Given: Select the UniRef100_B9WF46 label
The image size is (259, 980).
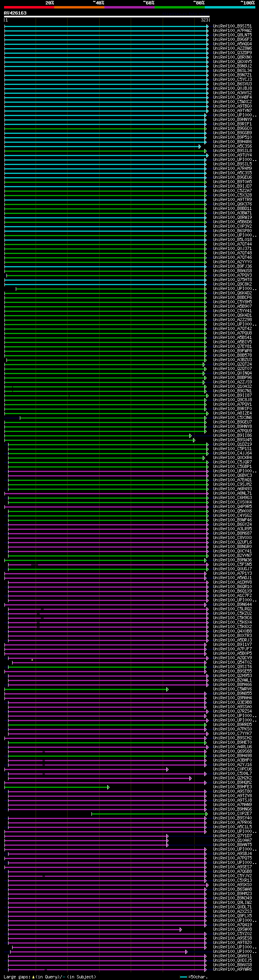Looking at the screenshot, I should [232, 520].
